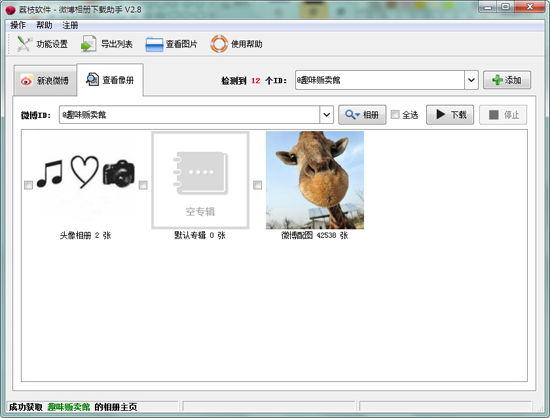Click the 使用帮助 lifebuoy icon
The image size is (550, 418).
219,44
